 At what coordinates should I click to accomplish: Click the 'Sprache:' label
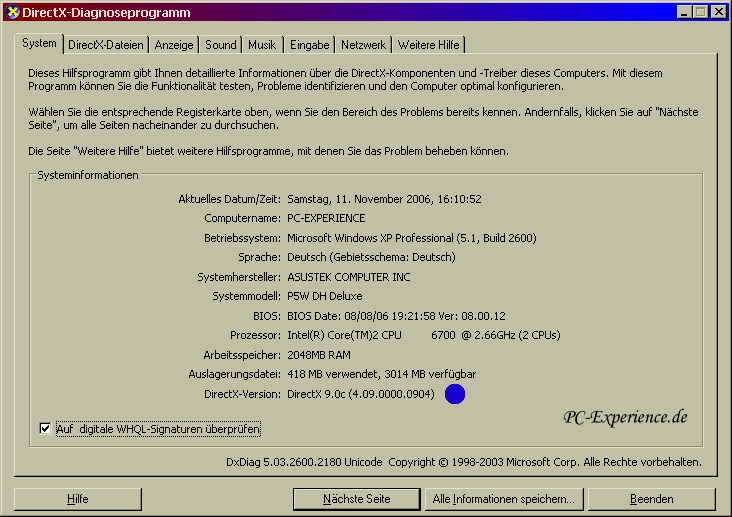tap(260, 257)
